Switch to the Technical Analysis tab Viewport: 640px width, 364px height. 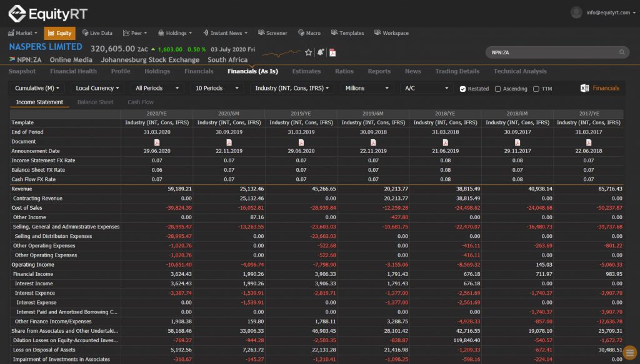(521, 71)
